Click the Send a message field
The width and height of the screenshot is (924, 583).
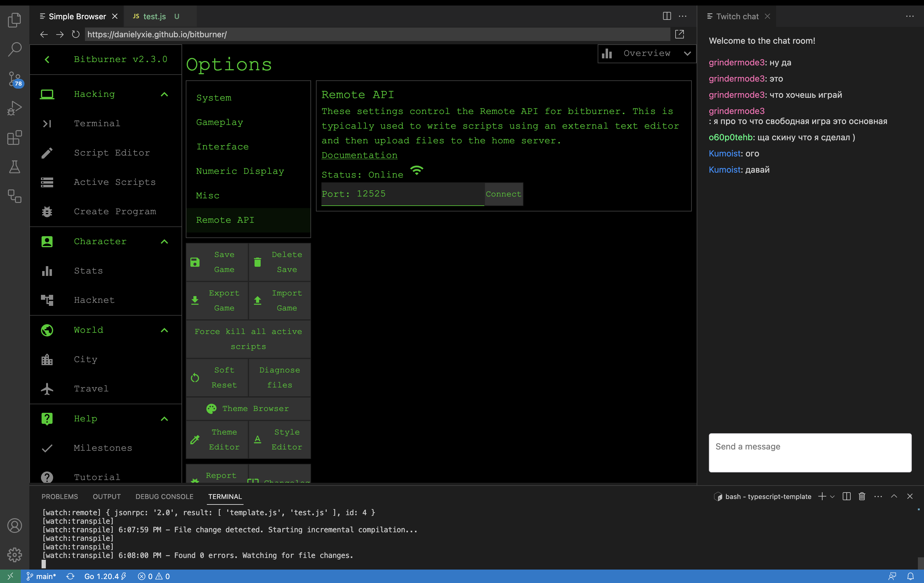(x=810, y=453)
